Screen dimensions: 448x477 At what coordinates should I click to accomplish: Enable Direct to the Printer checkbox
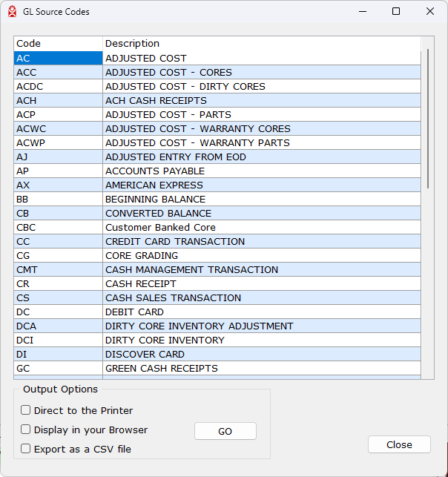tap(26, 410)
